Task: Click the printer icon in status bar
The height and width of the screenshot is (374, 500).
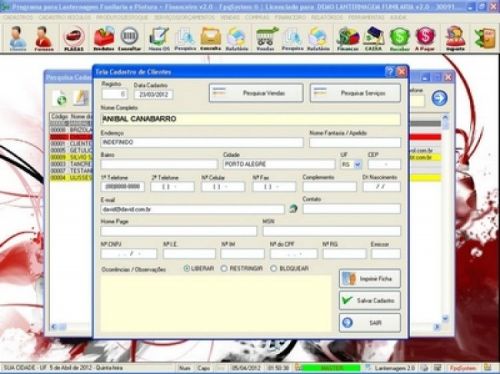Action: coord(424,368)
